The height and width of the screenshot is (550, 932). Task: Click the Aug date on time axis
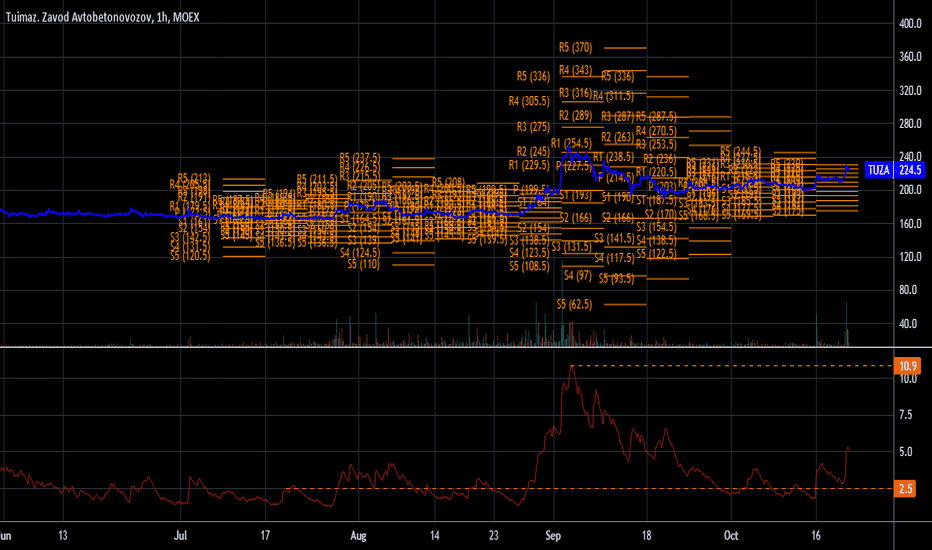click(358, 536)
